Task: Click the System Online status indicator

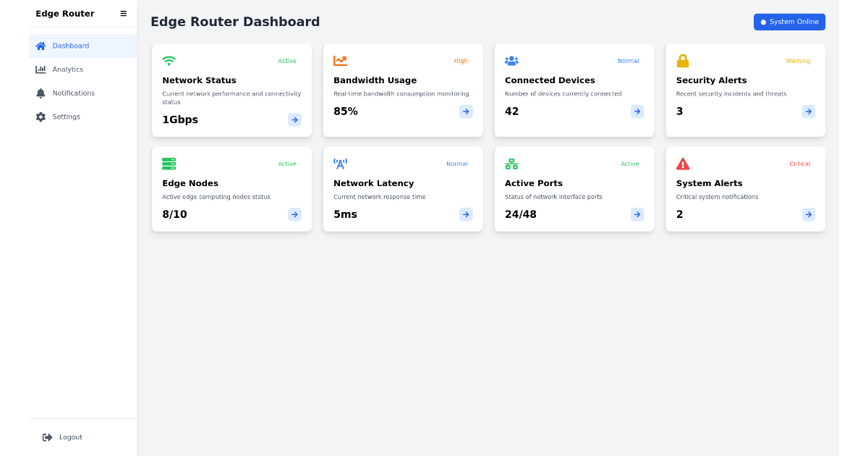Action: coord(789,22)
